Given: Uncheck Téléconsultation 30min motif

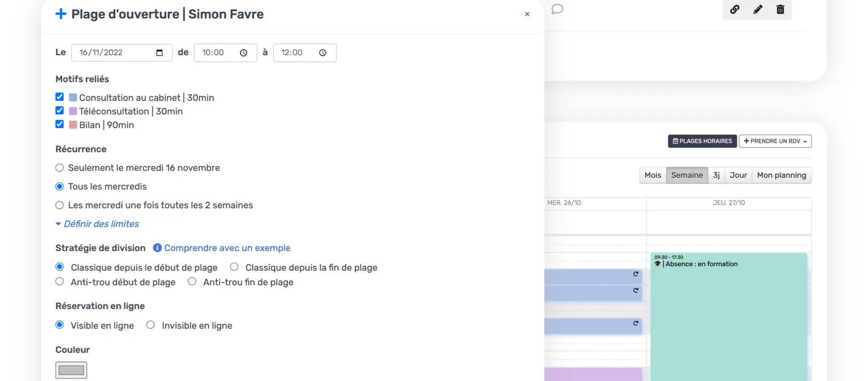Looking at the screenshot, I should coord(60,110).
